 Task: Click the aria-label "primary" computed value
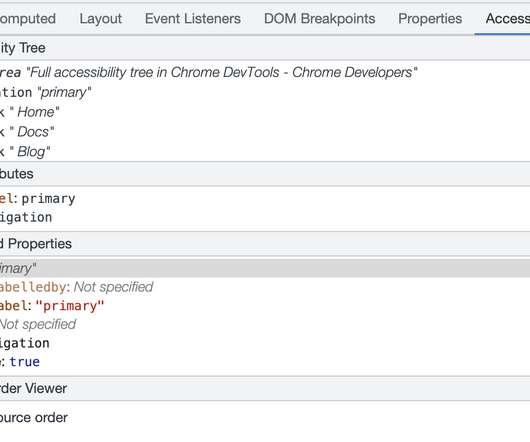(x=70, y=306)
